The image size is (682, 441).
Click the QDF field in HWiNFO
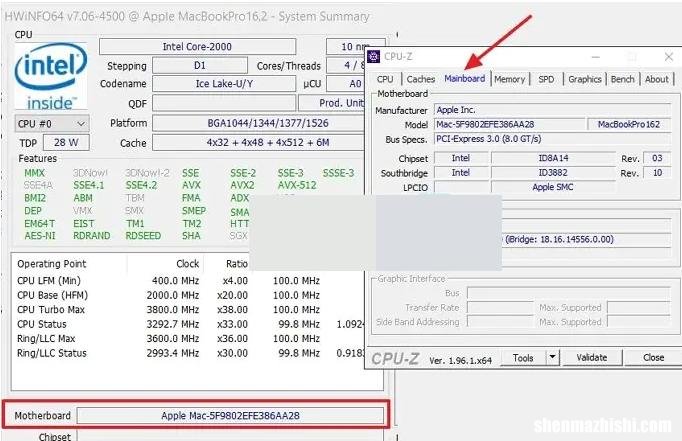[x=224, y=103]
